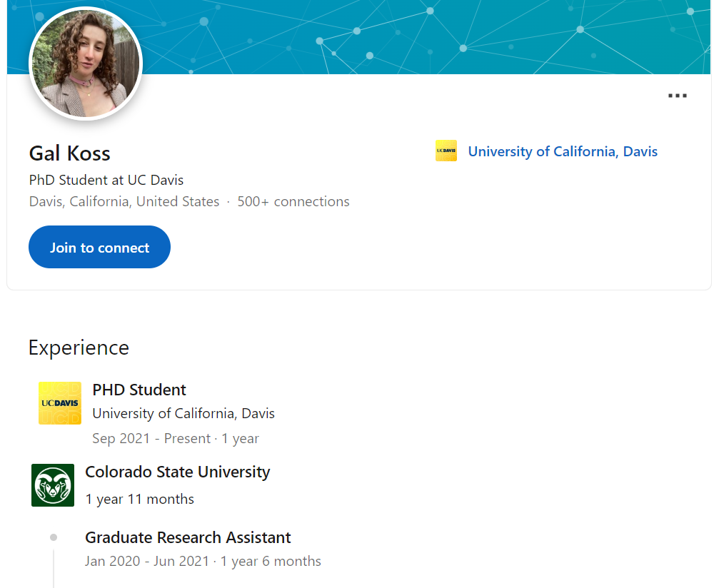Click the location 'Davis, California, United States'

[124, 202]
